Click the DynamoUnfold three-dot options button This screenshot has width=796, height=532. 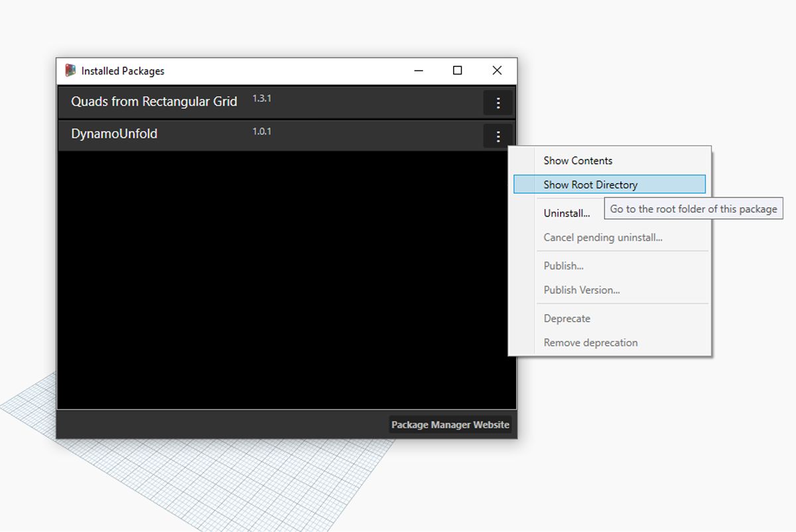(497, 137)
